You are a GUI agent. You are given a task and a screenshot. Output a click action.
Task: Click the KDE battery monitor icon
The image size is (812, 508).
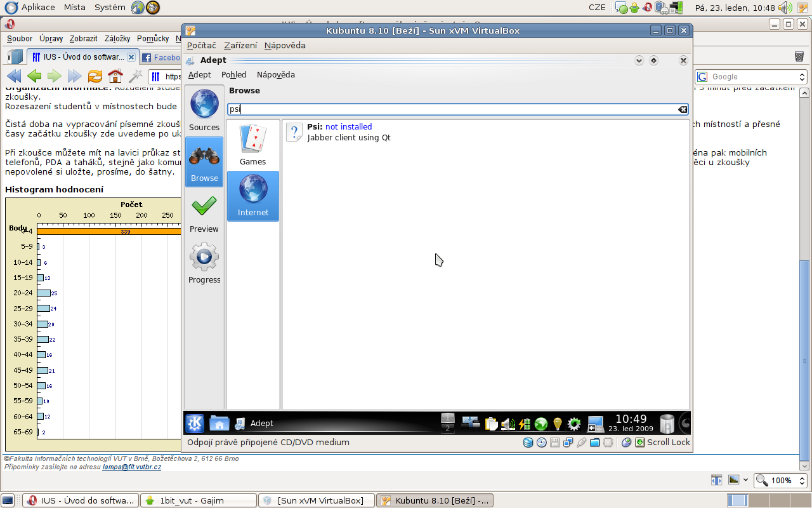click(524, 424)
